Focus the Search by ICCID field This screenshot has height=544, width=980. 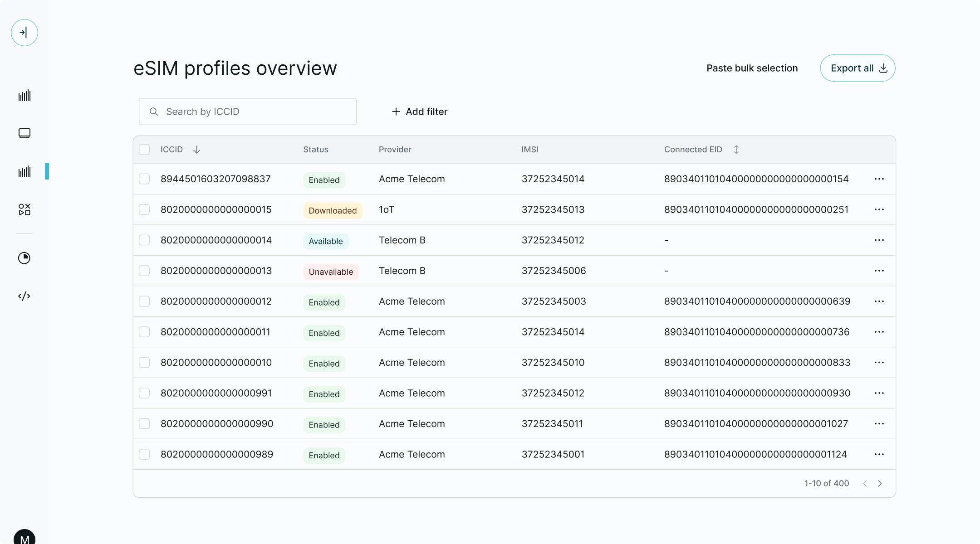click(x=248, y=112)
